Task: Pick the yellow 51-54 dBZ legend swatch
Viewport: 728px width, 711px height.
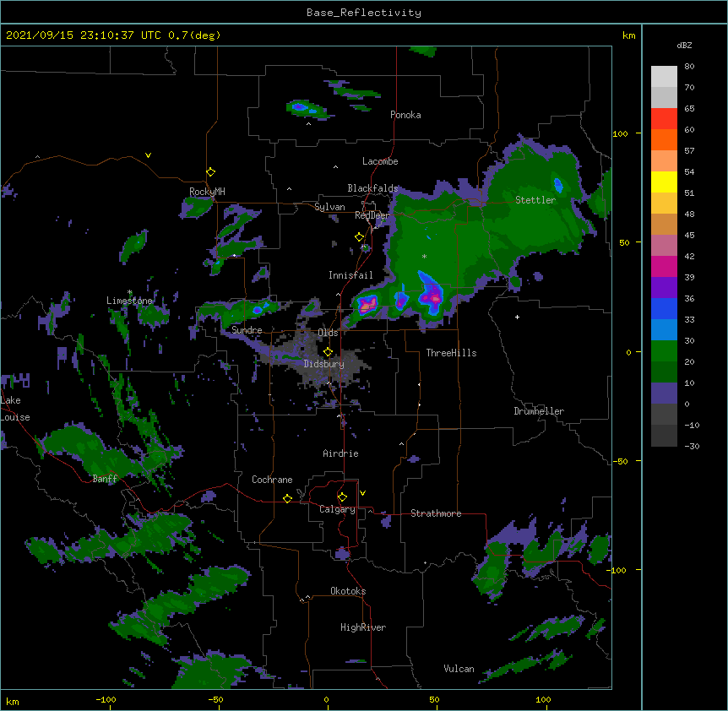Action: pyautogui.click(x=664, y=182)
